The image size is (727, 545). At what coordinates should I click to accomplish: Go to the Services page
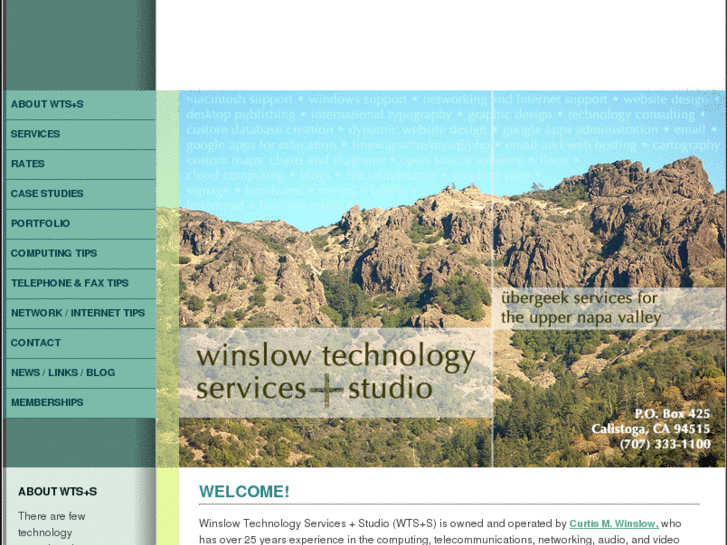(81, 135)
